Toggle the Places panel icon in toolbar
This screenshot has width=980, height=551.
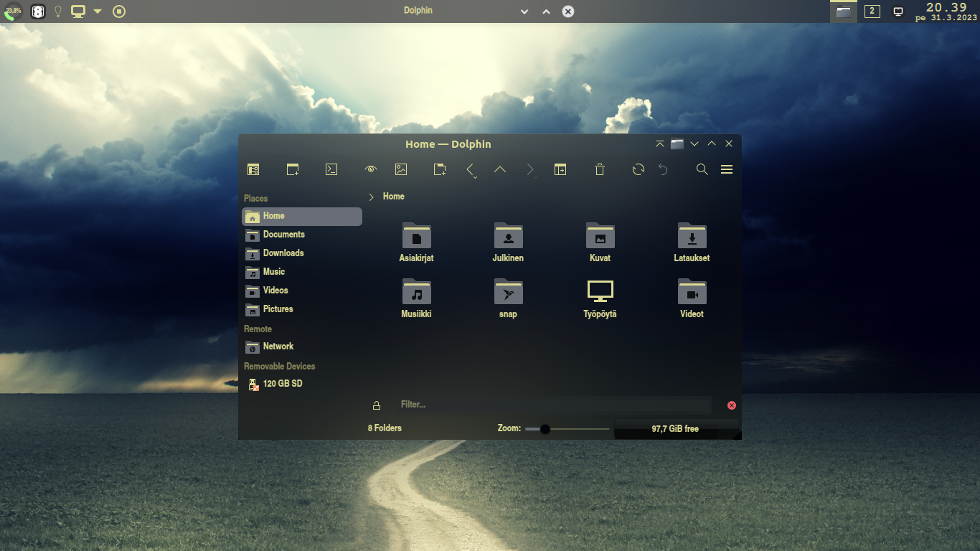tap(253, 169)
